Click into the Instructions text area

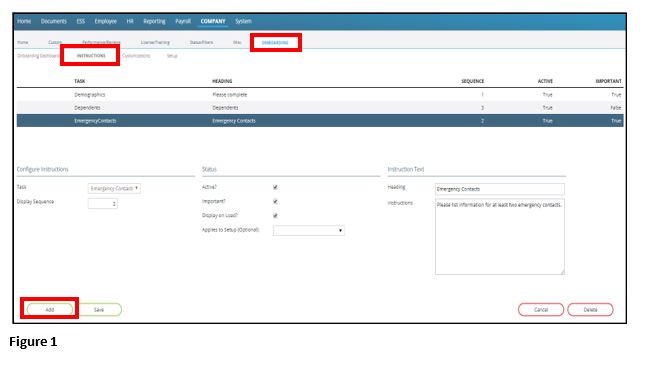click(500, 236)
